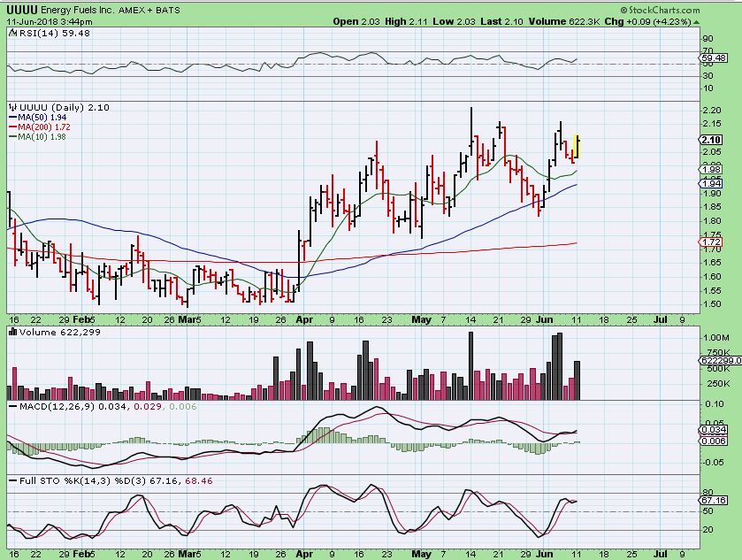The width and height of the screenshot is (742, 560).
Task: Click the 'Apr' label on price panel date axis
Action: click(x=304, y=319)
